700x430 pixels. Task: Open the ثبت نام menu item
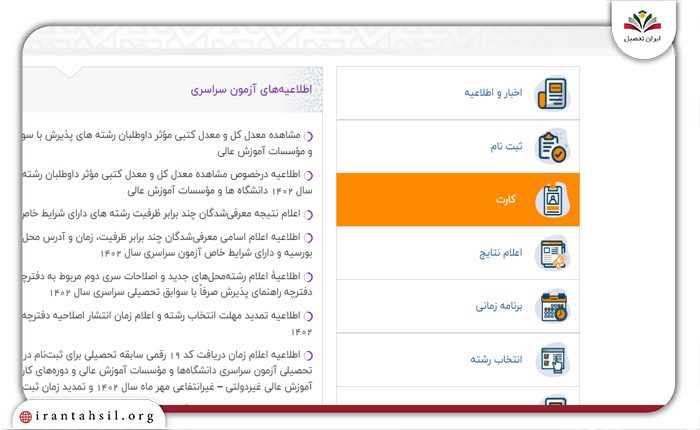(x=458, y=146)
